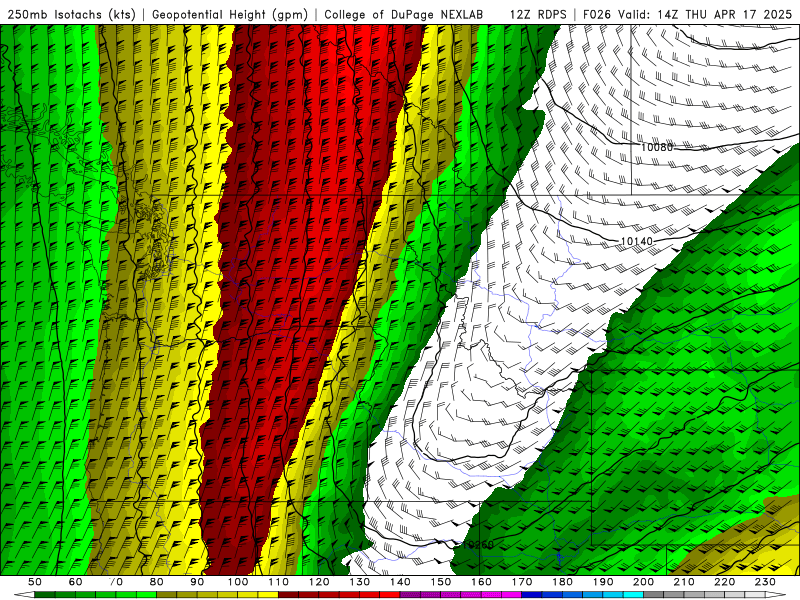The image size is (800, 600).
Task: Click the 70 value on the color scale
Action: point(116,582)
